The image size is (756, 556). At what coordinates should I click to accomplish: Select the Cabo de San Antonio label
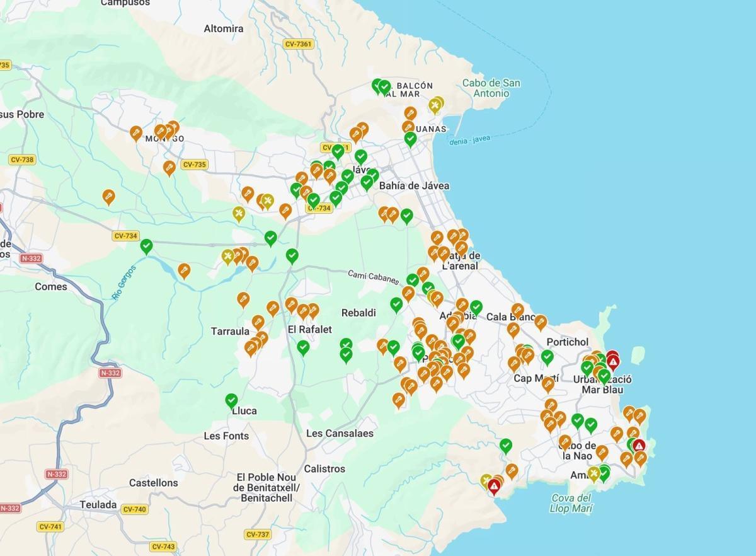[491, 88]
